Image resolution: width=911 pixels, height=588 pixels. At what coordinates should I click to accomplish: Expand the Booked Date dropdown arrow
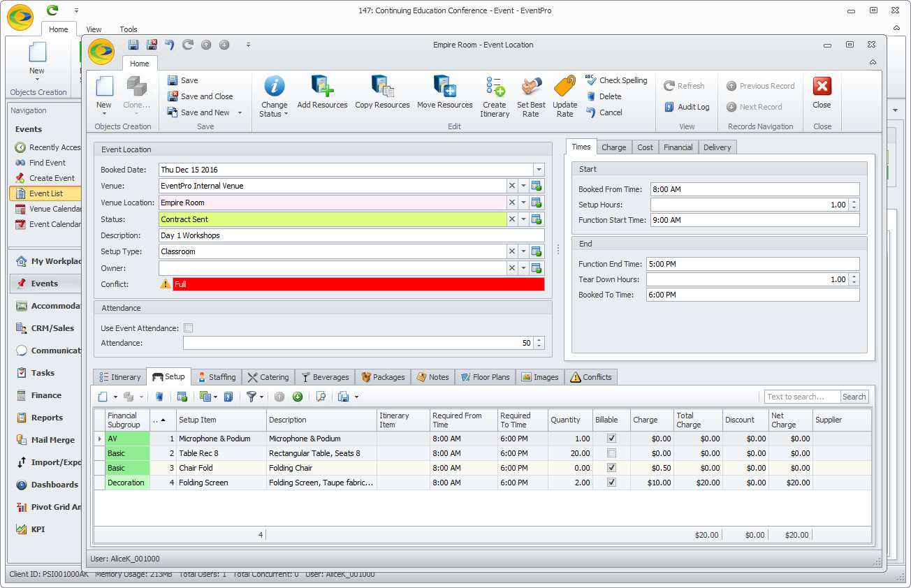tap(538, 170)
